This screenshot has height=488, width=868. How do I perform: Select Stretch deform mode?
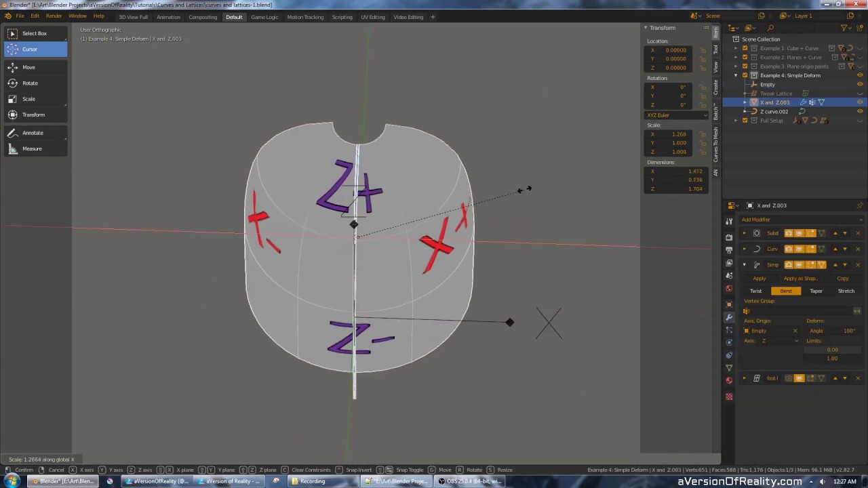click(846, 291)
